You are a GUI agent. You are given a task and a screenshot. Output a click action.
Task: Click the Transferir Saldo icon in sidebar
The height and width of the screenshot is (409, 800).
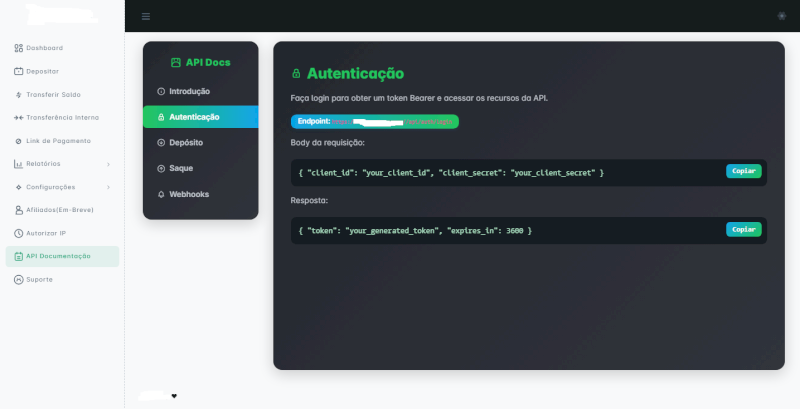point(18,95)
